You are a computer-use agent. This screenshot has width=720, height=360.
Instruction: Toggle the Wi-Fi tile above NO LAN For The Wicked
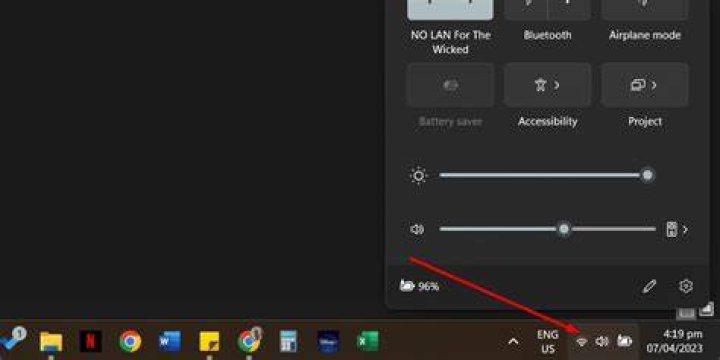tap(450, 9)
